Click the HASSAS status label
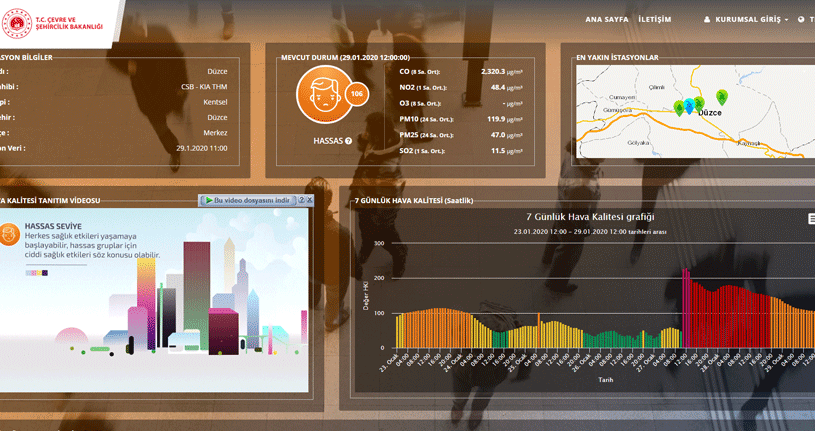 tap(328, 141)
